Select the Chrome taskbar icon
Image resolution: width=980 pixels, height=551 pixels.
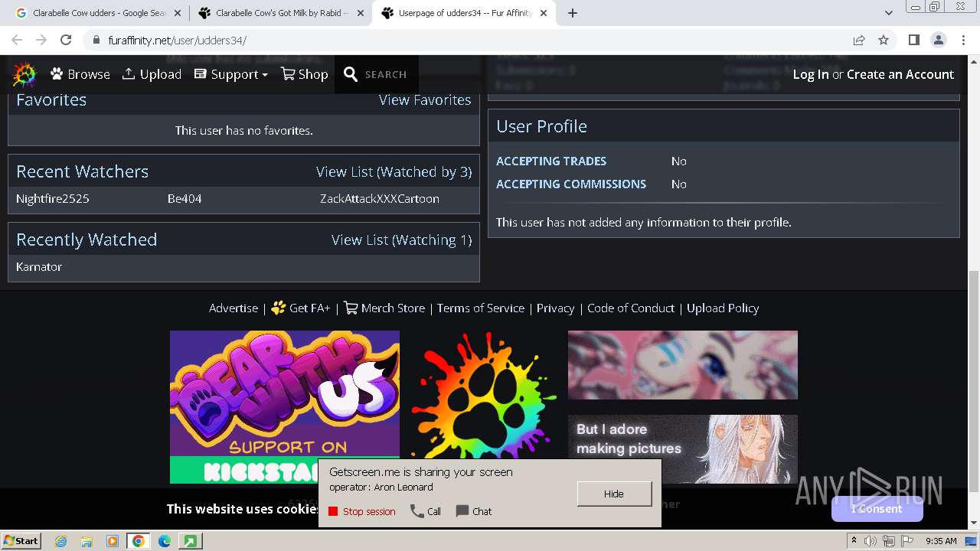coord(138,541)
